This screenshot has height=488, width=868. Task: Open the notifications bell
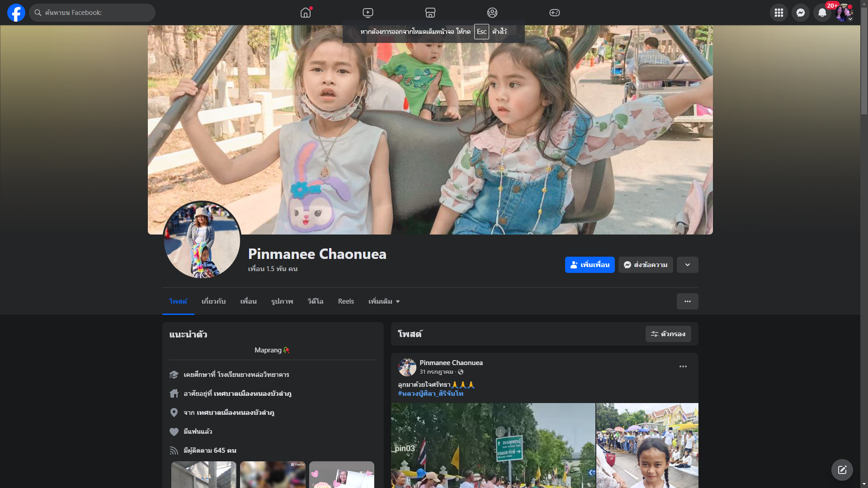822,13
